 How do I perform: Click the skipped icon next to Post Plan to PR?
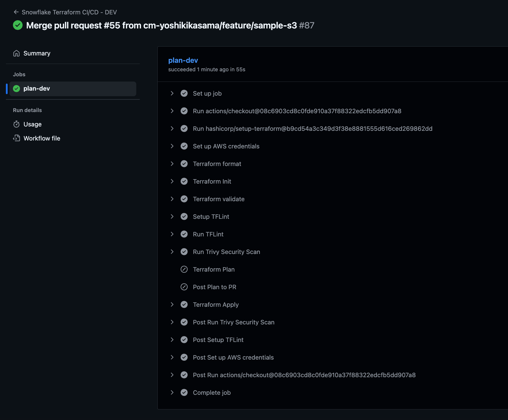(184, 287)
